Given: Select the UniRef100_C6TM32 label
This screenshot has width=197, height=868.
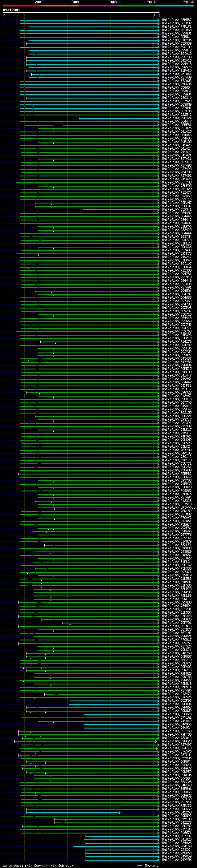Looking at the screenshot, I should [x=177, y=514].
